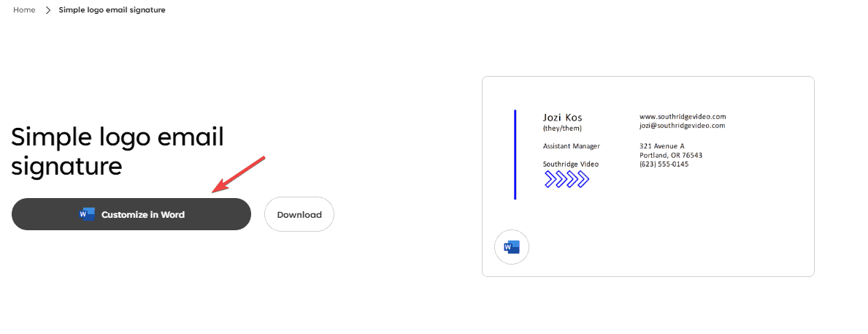Image resolution: width=868 pixels, height=334 pixels.
Task: Click the breadcrumb chevron separator after Home
Action: click(x=47, y=10)
